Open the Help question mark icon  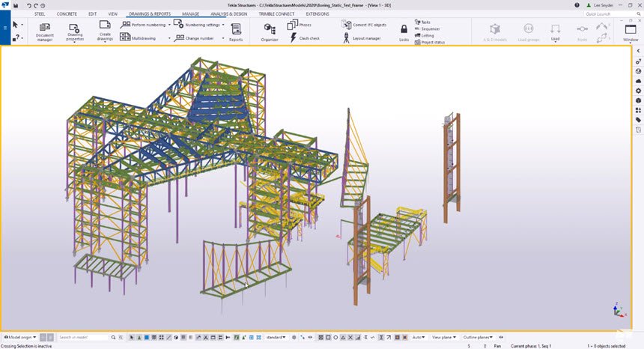pos(577,5)
